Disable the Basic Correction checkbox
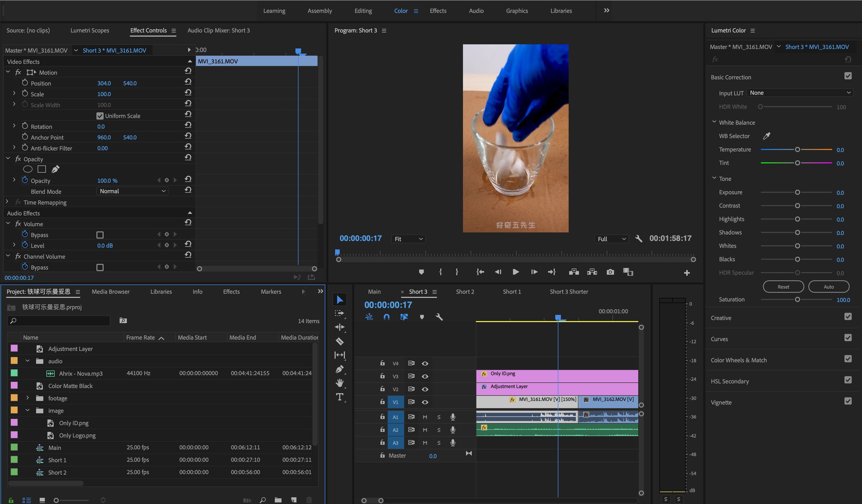The height and width of the screenshot is (504, 862). pyautogui.click(x=848, y=76)
